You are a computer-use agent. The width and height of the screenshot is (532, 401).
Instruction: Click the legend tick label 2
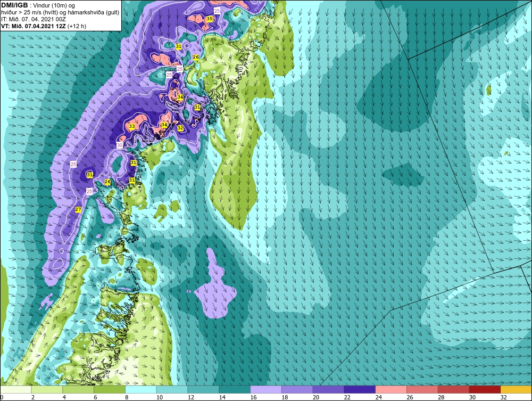[x=33, y=397]
